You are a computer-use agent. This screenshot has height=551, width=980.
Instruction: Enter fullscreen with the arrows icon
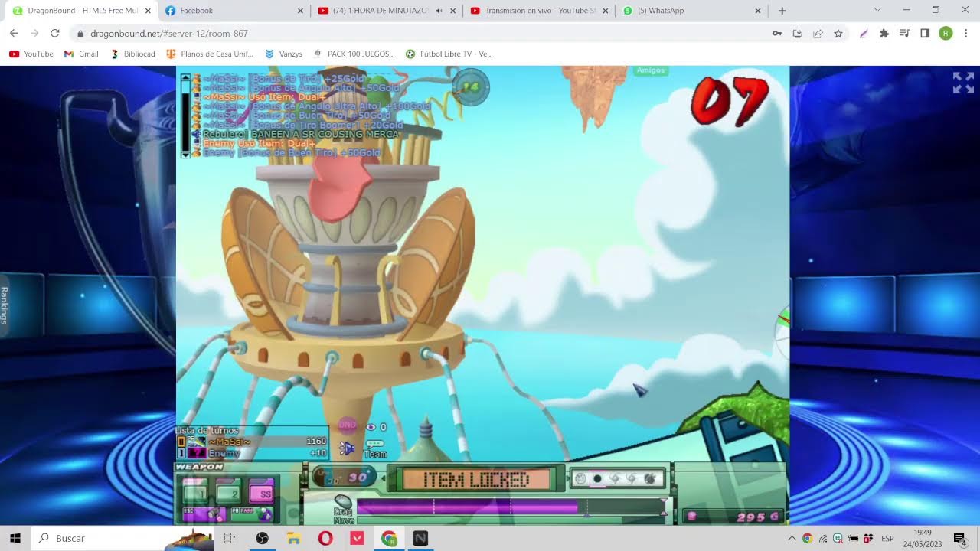(963, 83)
